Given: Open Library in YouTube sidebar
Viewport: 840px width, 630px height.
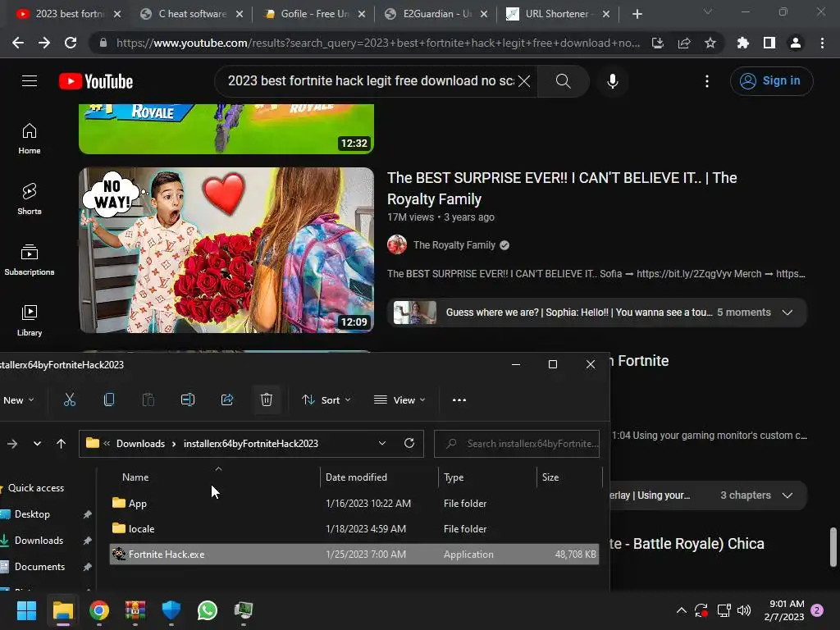Looking at the screenshot, I should click(x=30, y=321).
